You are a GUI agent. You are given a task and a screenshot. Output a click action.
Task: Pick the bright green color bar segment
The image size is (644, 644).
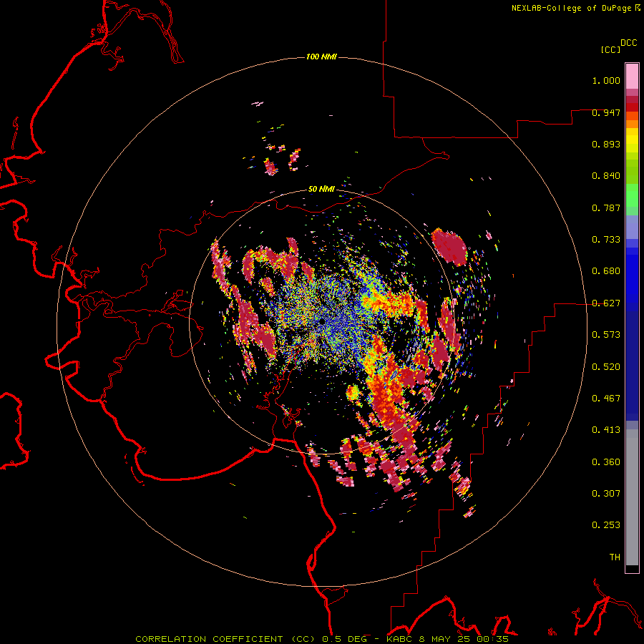pyautogui.click(x=632, y=195)
